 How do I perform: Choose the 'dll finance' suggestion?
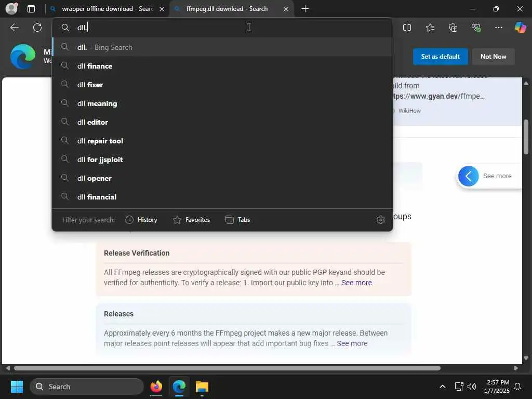coord(222,66)
